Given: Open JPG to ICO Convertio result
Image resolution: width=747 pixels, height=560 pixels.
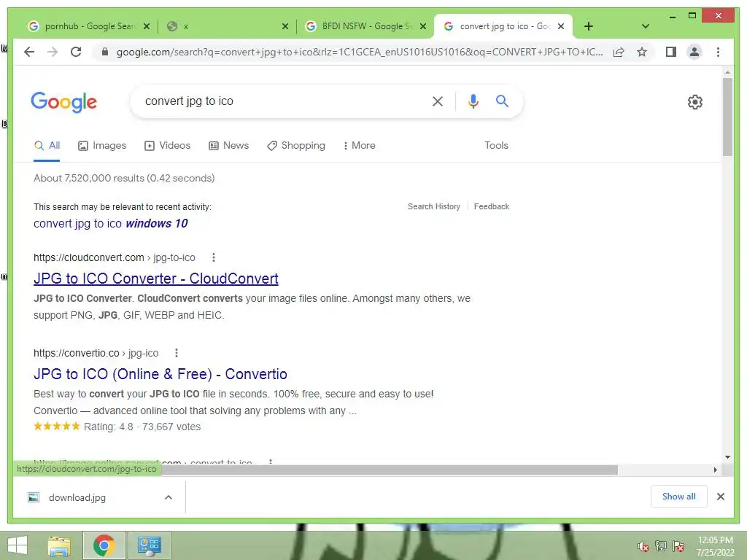Looking at the screenshot, I should coord(160,374).
